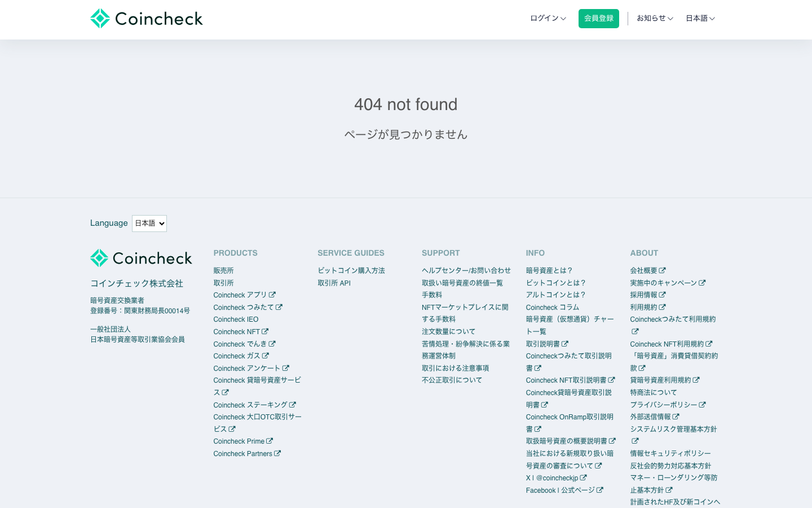Open 苦情処理・紛争解決に係る業務運営体制

(x=466, y=350)
